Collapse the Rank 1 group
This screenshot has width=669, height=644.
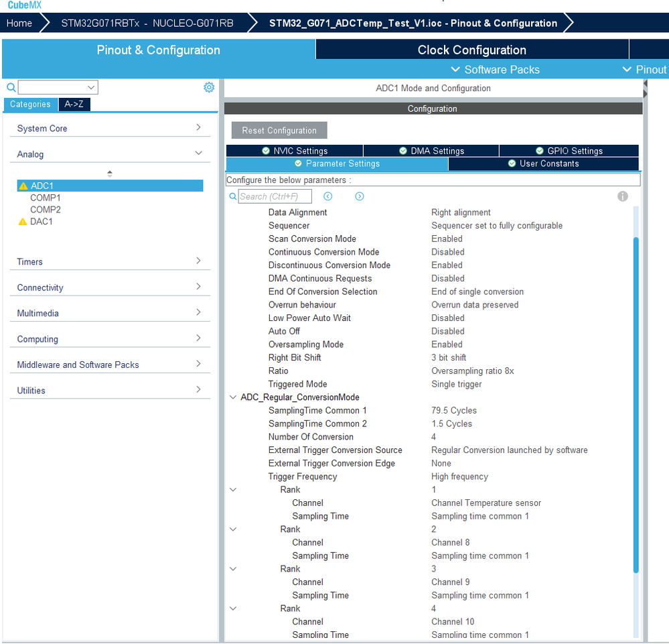tap(233, 489)
